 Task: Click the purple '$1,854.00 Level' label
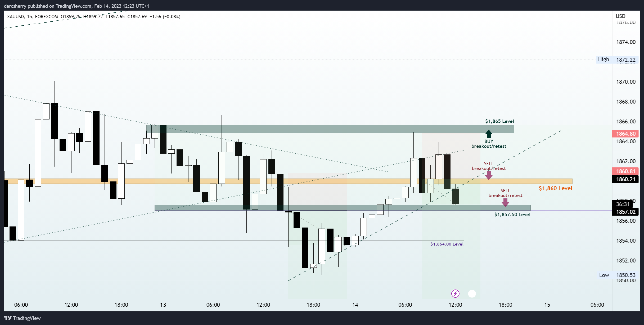tap(447, 244)
